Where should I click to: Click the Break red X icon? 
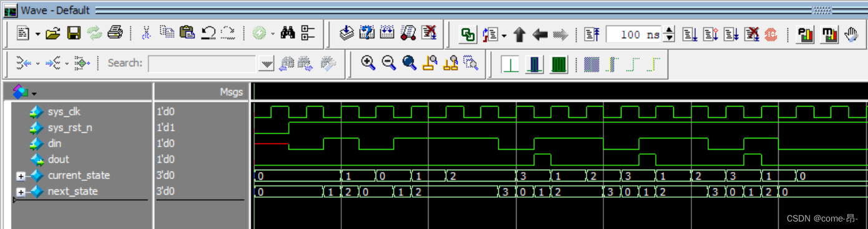429,33
